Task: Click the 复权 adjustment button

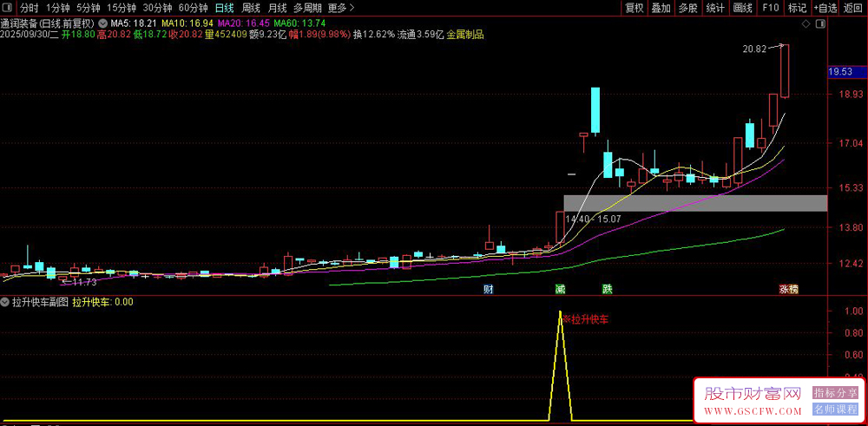Action: coord(634,8)
